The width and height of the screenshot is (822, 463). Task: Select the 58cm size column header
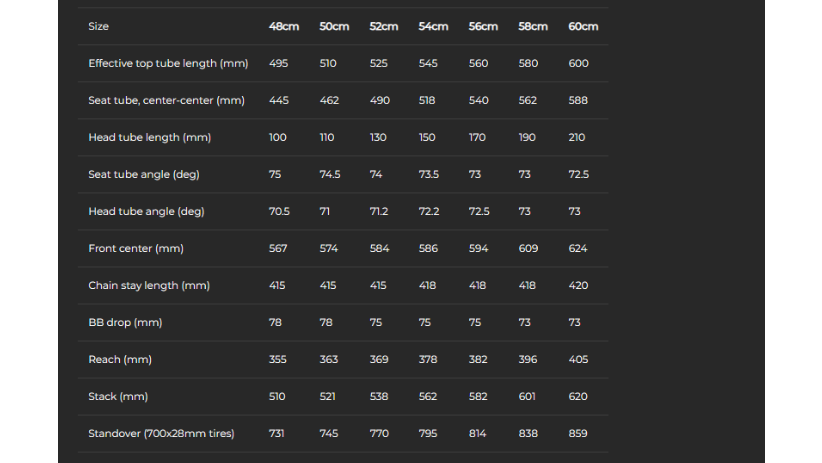tap(533, 26)
